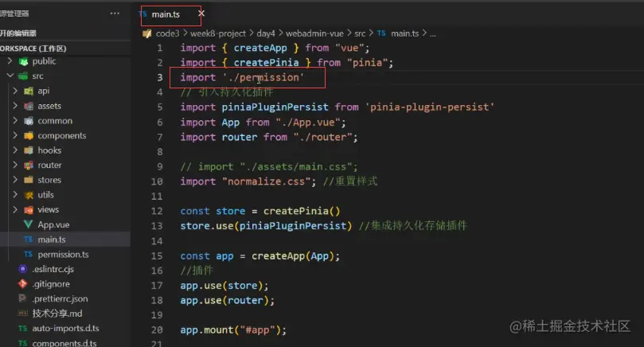
Task: Click the common folder icon
Action: click(29, 121)
